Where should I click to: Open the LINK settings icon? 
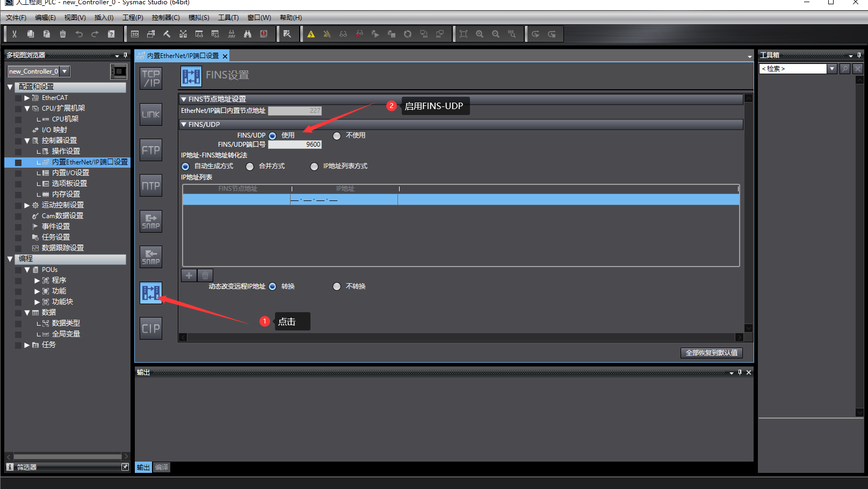(x=151, y=114)
